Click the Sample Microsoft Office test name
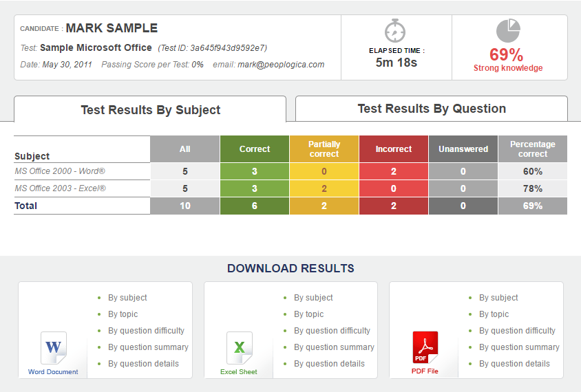 pos(96,47)
